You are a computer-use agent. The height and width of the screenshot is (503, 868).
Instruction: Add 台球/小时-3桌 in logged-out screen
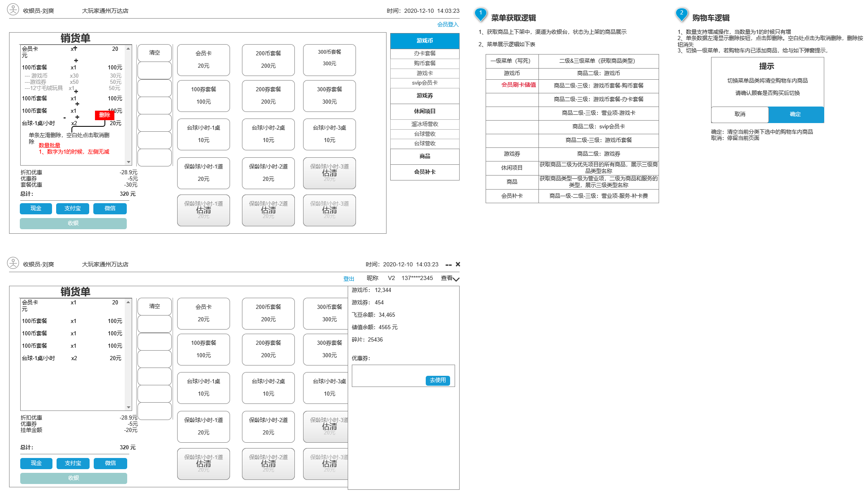tap(329, 134)
